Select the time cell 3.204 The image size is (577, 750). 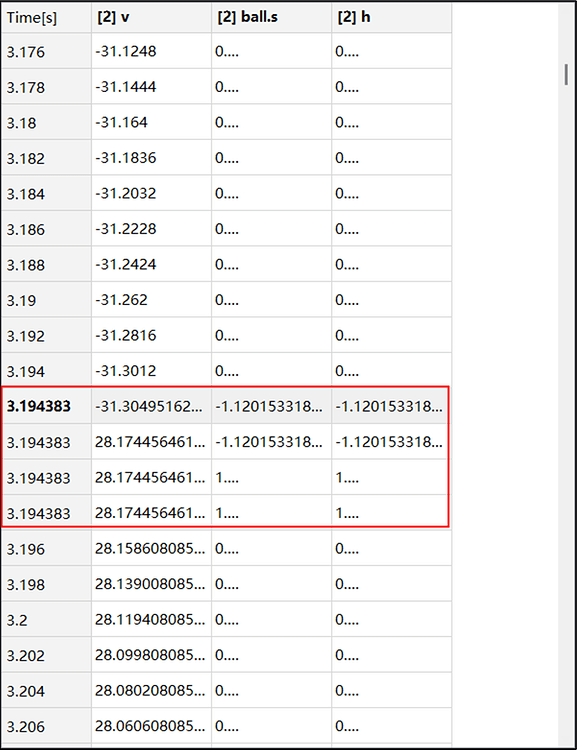point(46,690)
